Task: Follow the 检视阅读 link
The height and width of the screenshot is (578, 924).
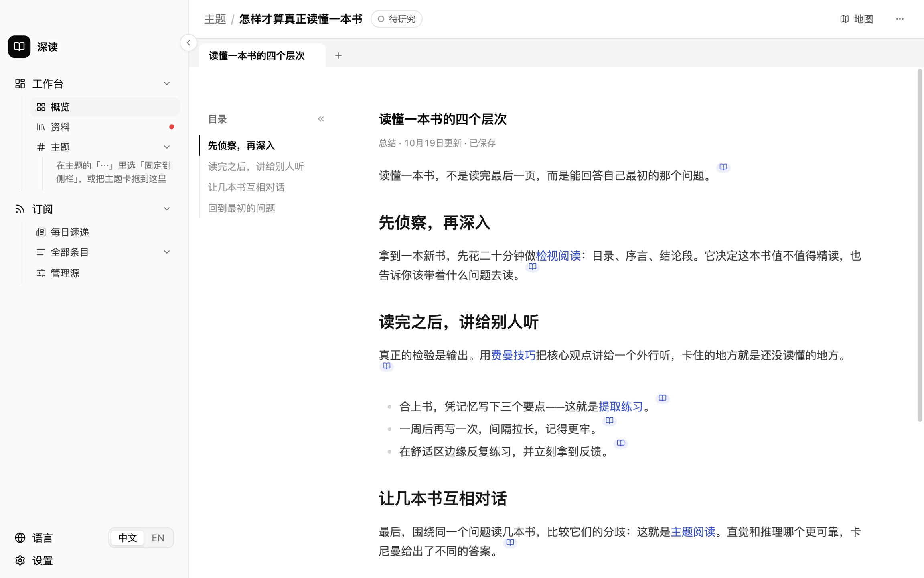Action: coord(558,256)
